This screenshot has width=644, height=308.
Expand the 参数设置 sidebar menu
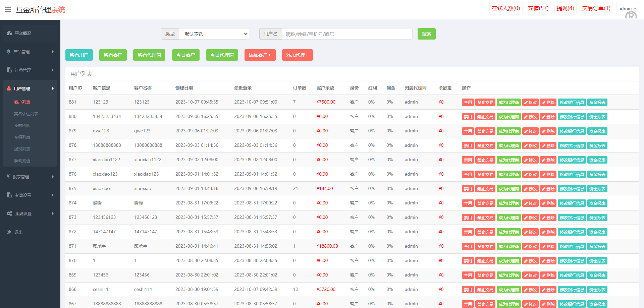[30, 195]
